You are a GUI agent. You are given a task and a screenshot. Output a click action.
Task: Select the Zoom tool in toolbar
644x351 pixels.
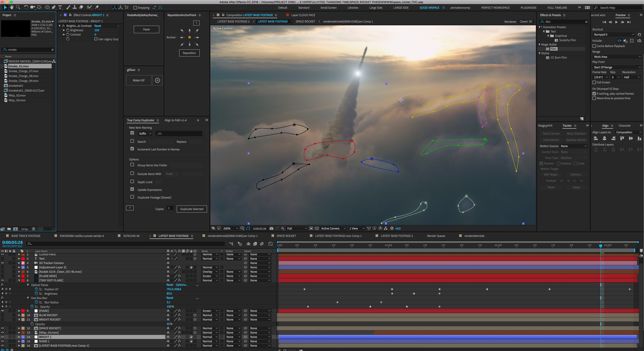click(x=18, y=8)
